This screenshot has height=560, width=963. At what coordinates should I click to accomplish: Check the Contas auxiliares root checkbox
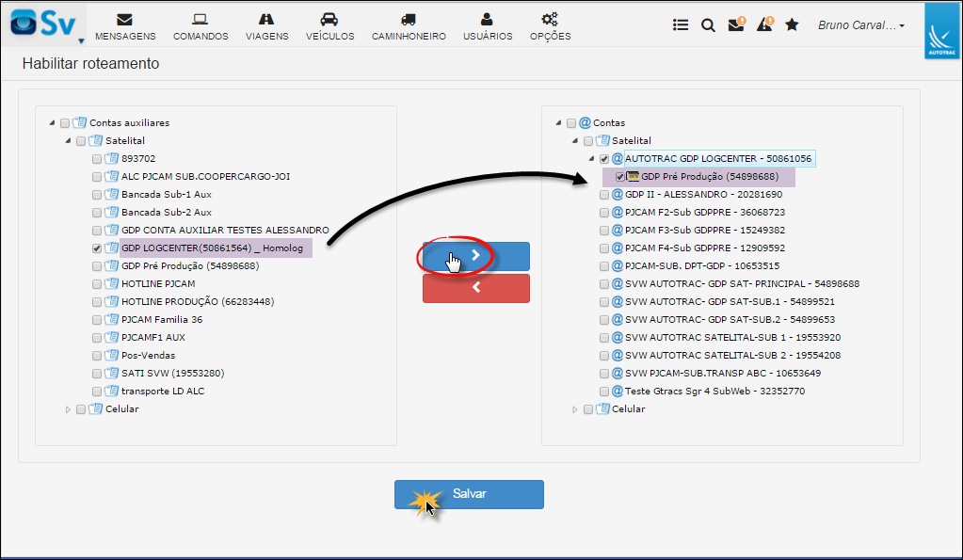coord(65,123)
